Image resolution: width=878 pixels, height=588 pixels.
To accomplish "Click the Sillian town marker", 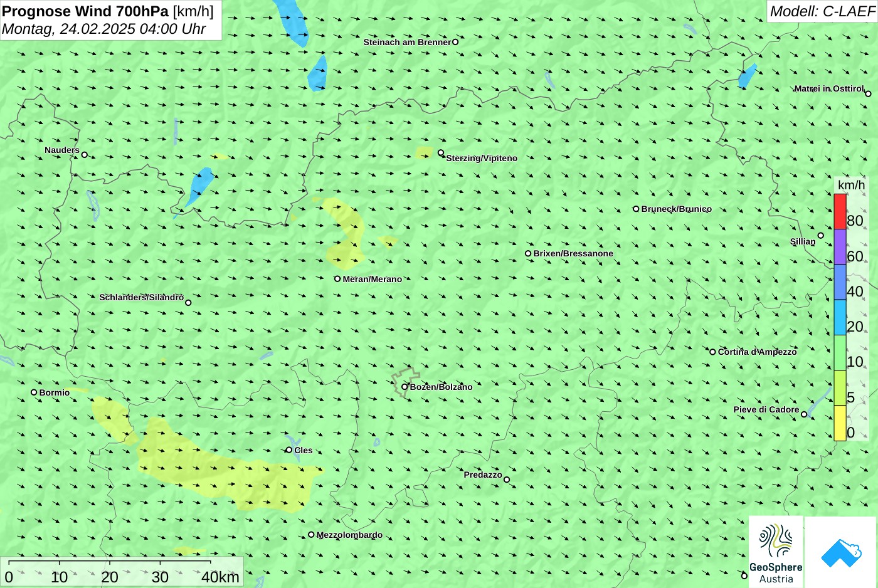I will 820,236.
